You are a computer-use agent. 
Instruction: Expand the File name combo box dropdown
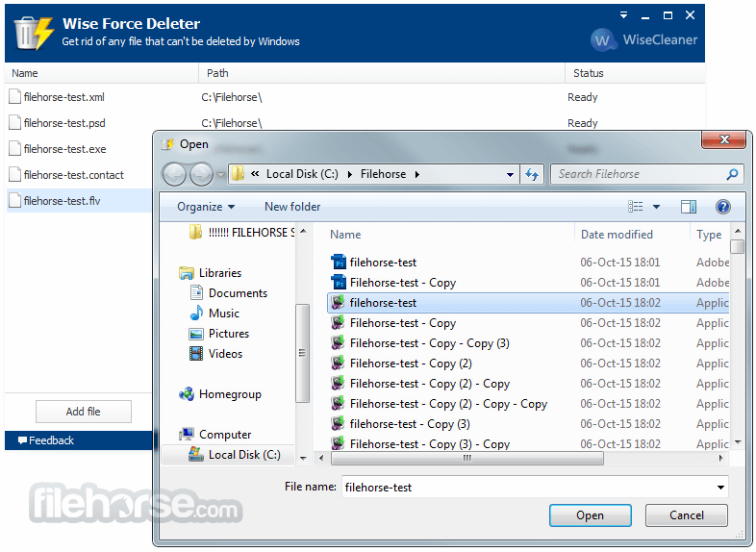coord(720,488)
